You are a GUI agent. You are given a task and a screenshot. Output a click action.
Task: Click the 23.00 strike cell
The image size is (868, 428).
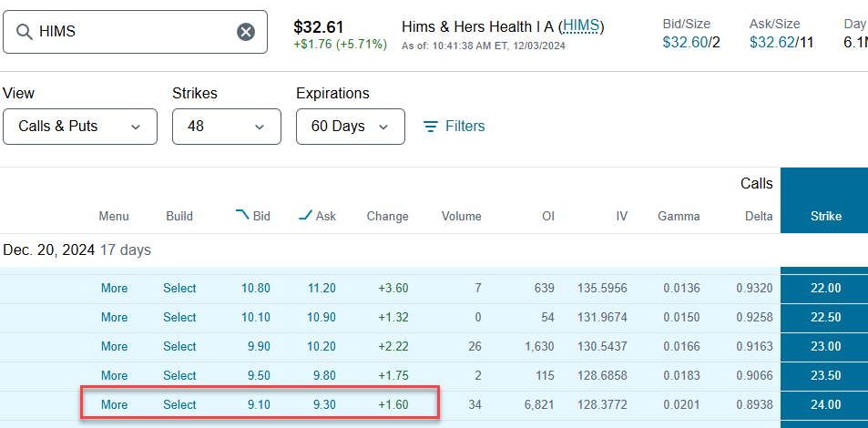[x=825, y=347]
